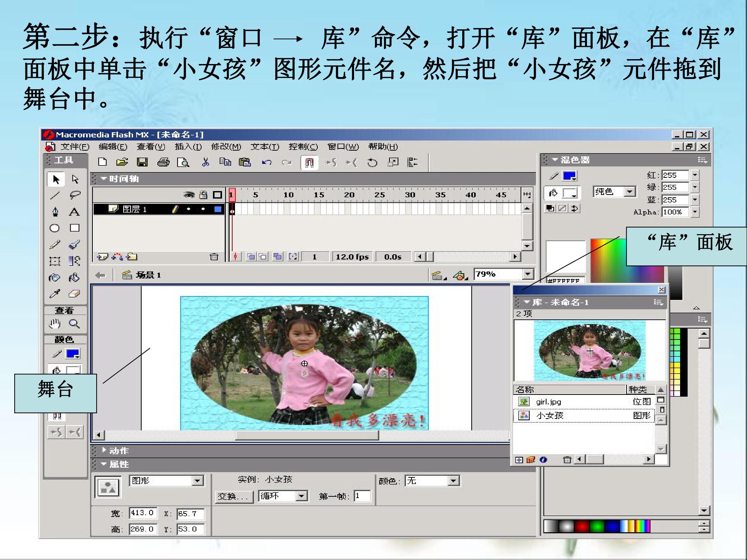Image resolution: width=747 pixels, height=560 pixels.
Task: Open the 编辑(E) menu
Action: [x=113, y=146]
